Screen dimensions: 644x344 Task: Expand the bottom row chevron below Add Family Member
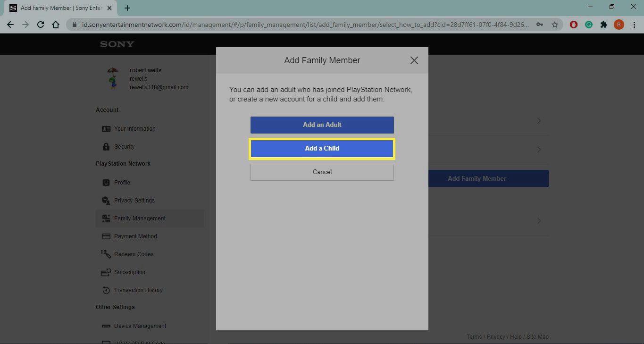(x=539, y=221)
